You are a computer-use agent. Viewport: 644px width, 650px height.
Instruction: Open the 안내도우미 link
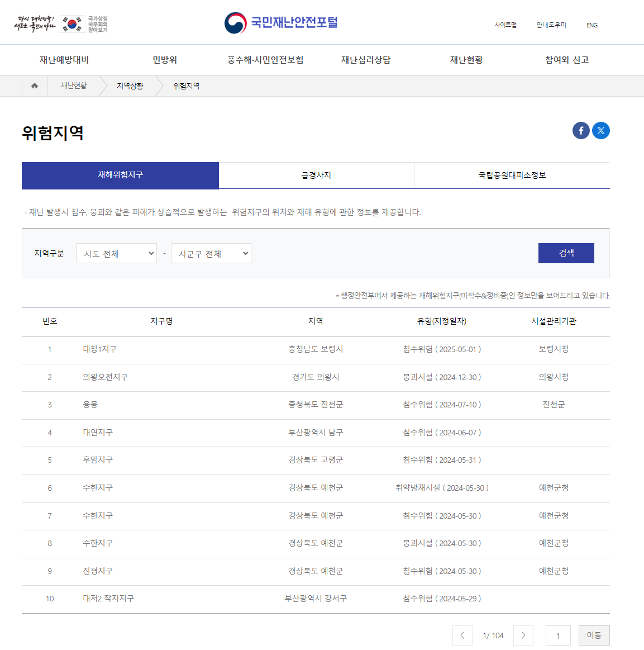coord(551,25)
